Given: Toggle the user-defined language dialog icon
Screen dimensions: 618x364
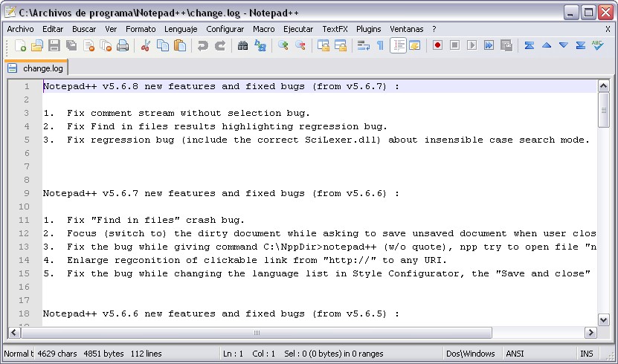Looking at the screenshot, I should click(x=415, y=45).
